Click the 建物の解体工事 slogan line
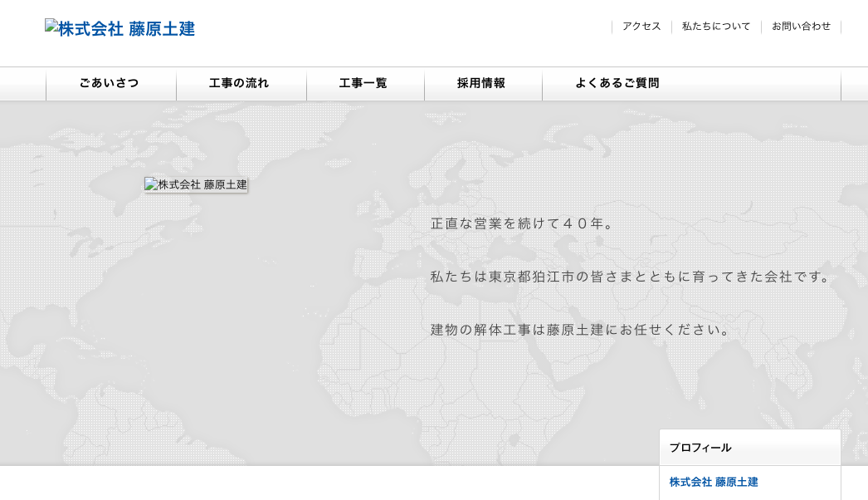 click(581, 330)
